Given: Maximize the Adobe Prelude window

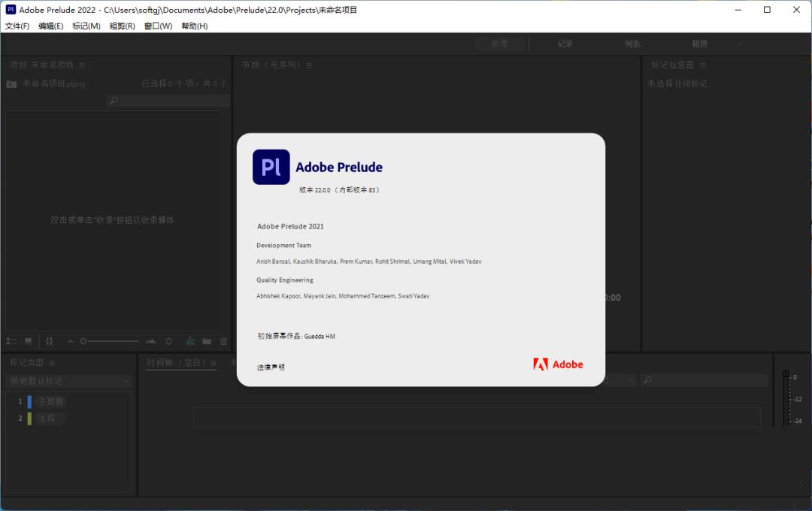Looking at the screenshot, I should pyautogui.click(x=768, y=10).
